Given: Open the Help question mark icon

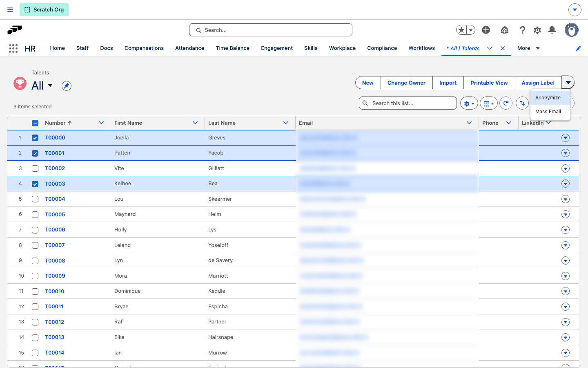Looking at the screenshot, I should (x=522, y=30).
